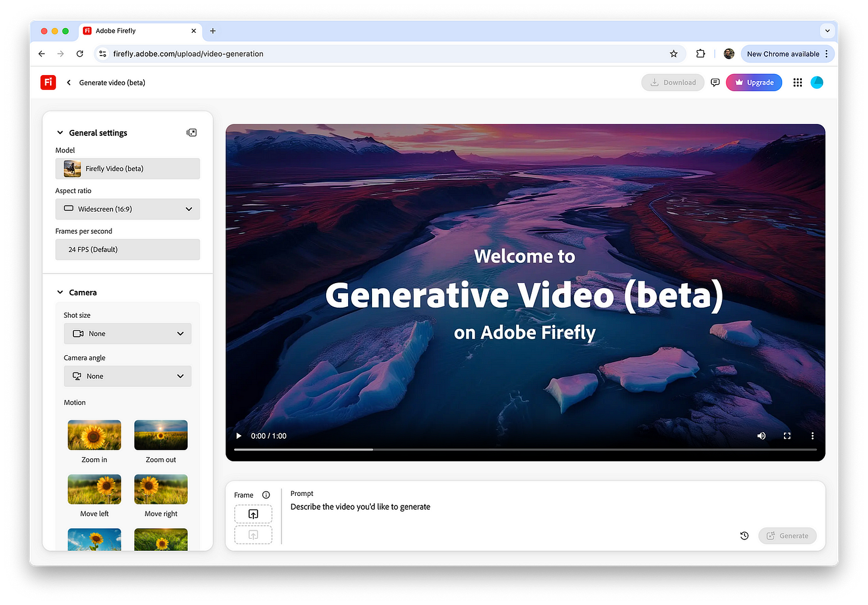Collapse the Camera section
868x605 pixels.
click(60, 292)
